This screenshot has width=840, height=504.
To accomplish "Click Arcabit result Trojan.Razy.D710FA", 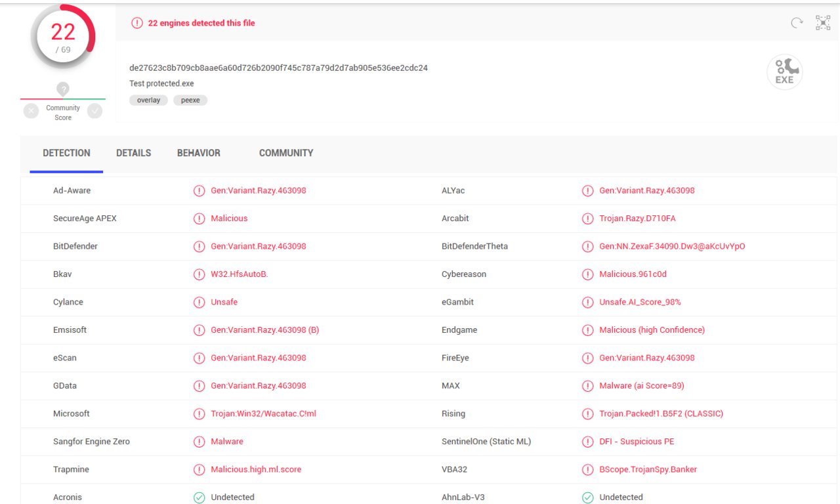I will (x=637, y=219).
